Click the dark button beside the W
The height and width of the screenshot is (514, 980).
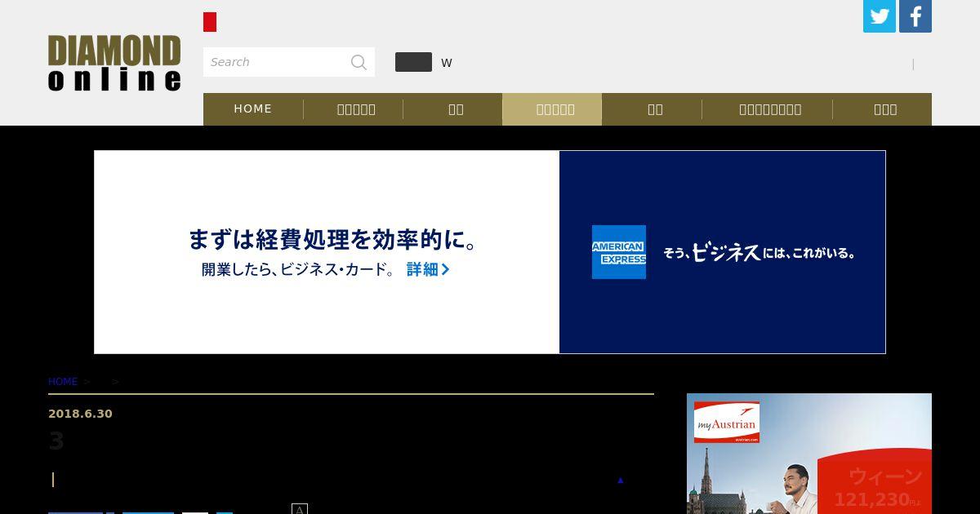pos(413,62)
